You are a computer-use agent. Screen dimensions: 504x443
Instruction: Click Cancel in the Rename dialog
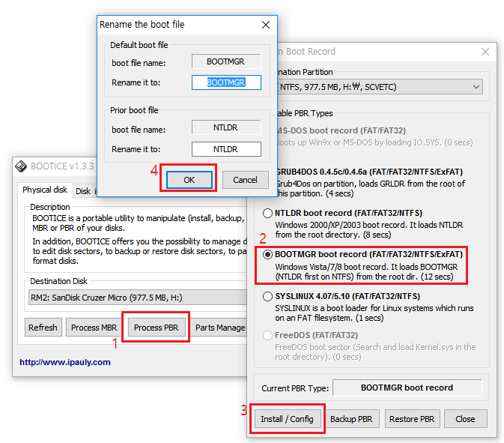pos(245,180)
